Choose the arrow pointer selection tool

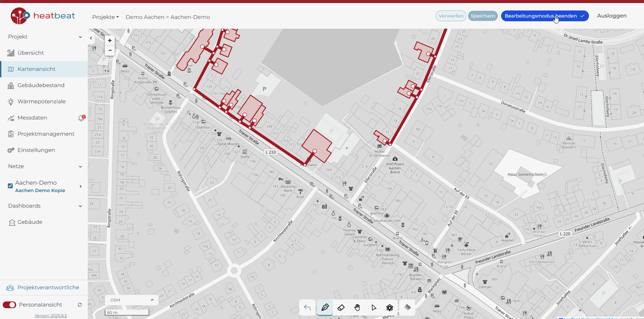[373, 308]
